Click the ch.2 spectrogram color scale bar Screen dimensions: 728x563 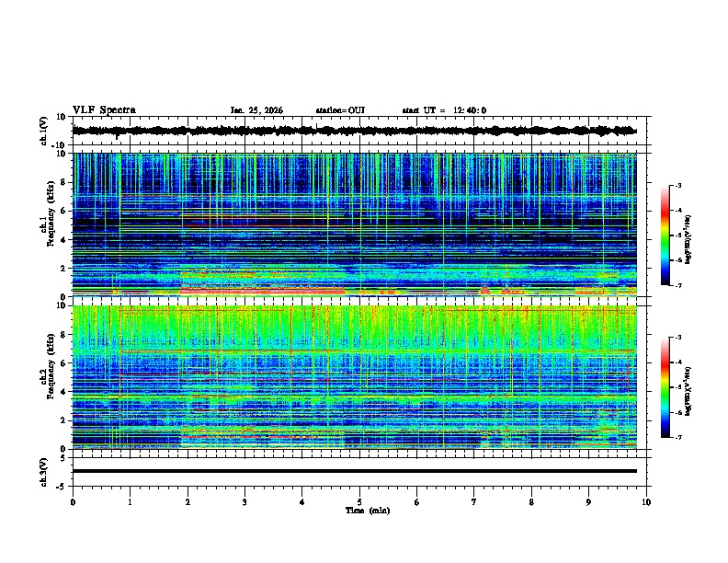[665, 387]
